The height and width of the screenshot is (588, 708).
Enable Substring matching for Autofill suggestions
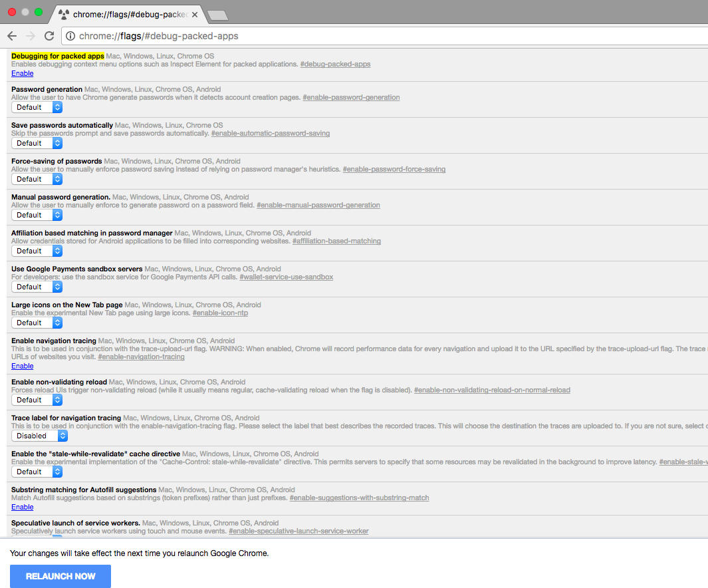(x=22, y=507)
